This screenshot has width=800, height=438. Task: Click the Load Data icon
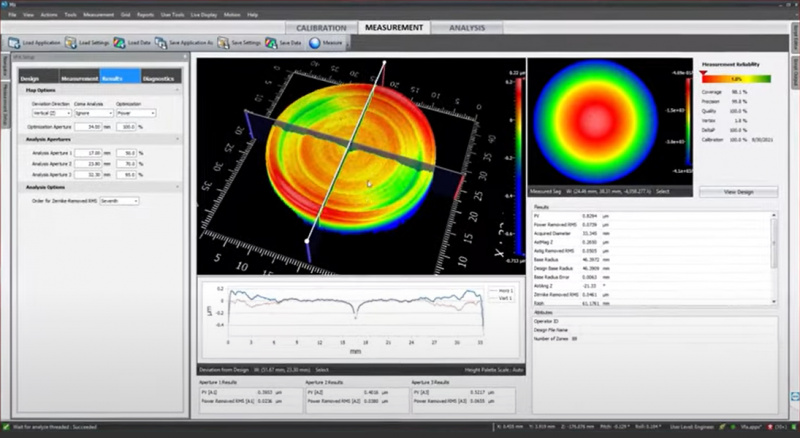click(119, 43)
